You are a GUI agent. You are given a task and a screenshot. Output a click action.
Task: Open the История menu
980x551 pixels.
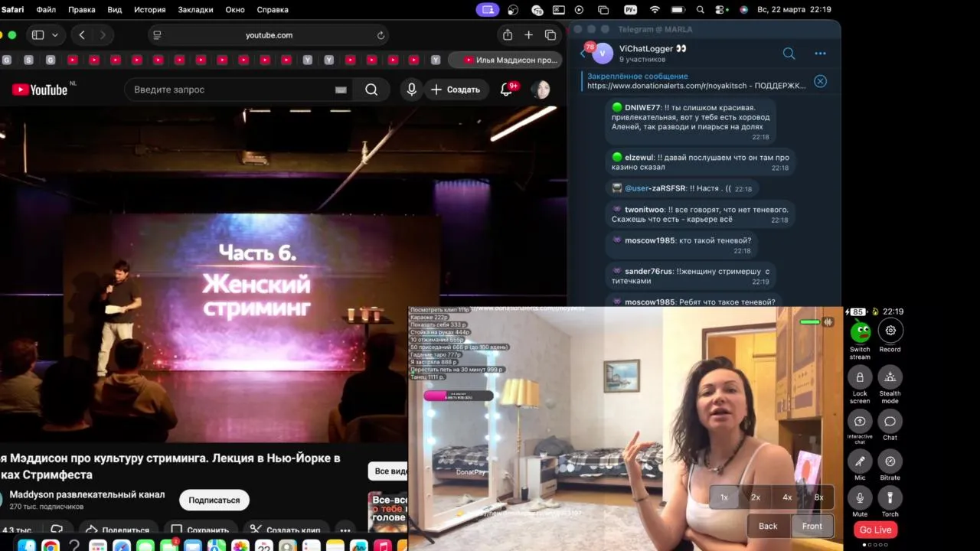tap(150, 10)
